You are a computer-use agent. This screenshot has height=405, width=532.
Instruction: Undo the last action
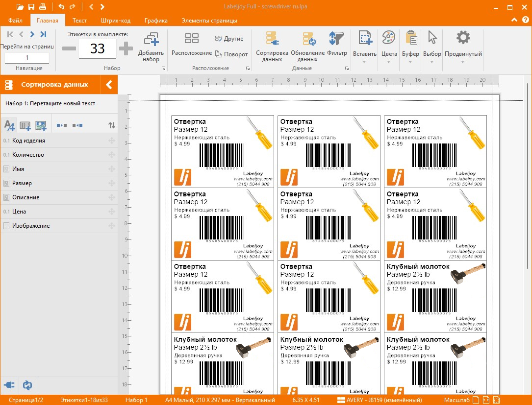coord(61,6)
